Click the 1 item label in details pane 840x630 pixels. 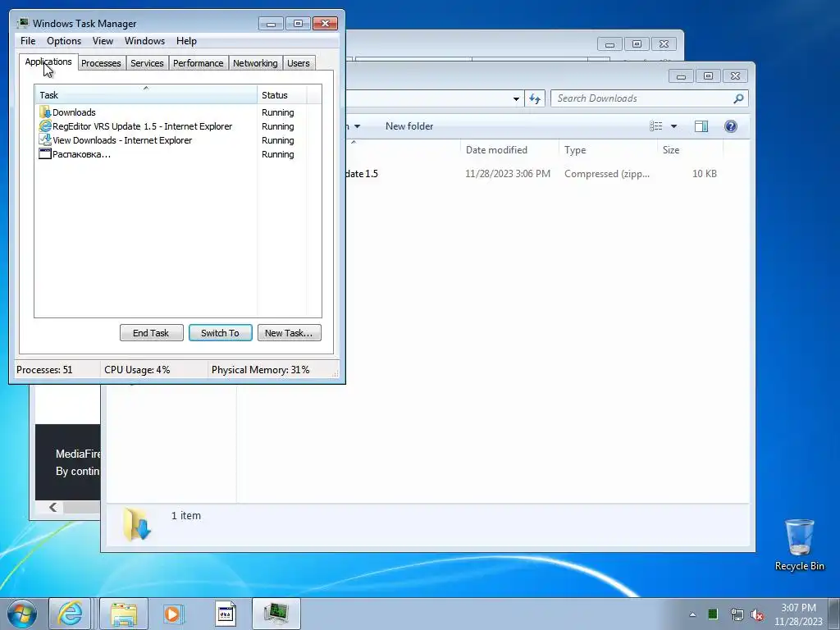(186, 515)
